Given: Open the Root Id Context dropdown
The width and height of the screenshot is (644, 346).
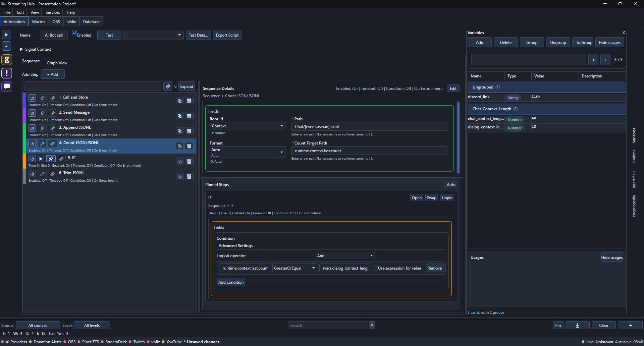Looking at the screenshot, I should point(248,126).
